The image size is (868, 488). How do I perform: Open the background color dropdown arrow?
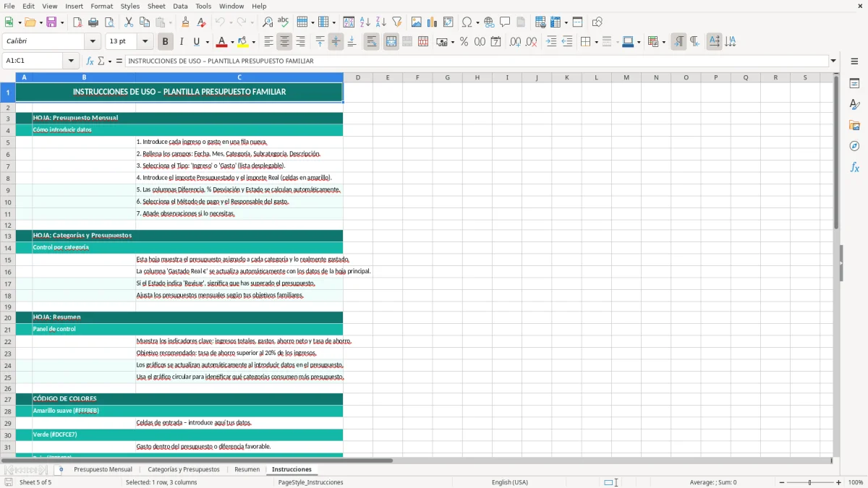pos(254,42)
